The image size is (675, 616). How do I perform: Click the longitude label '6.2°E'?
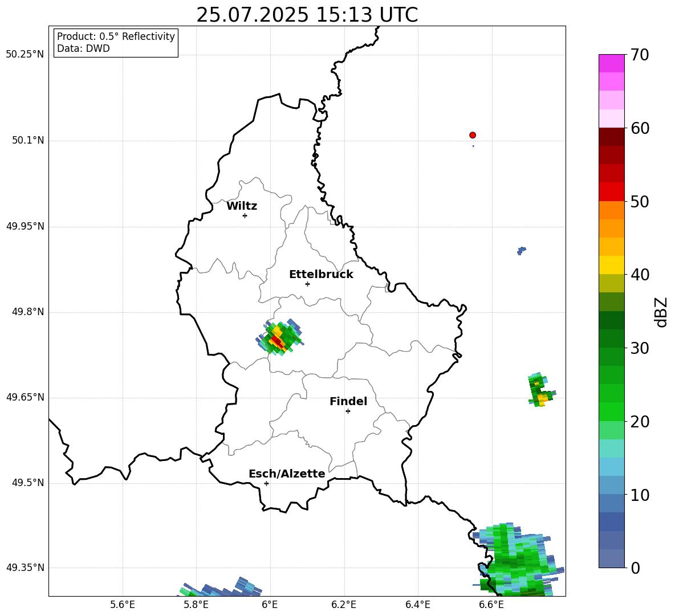[344, 605]
